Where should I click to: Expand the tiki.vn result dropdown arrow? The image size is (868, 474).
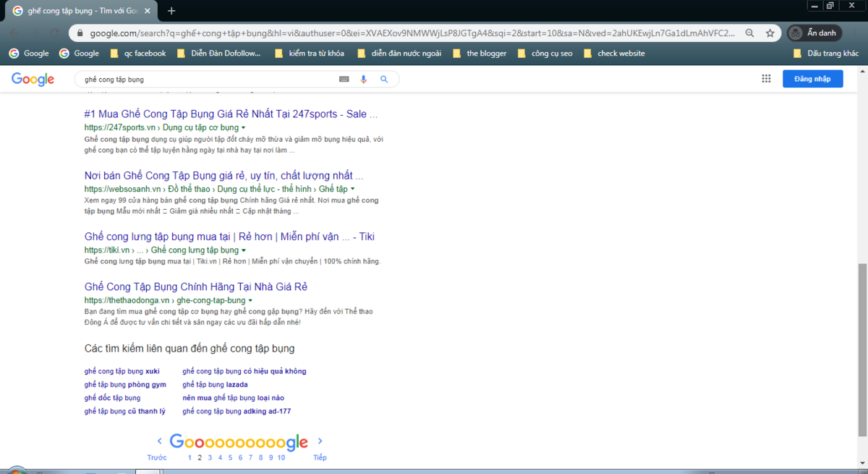click(244, 250)
